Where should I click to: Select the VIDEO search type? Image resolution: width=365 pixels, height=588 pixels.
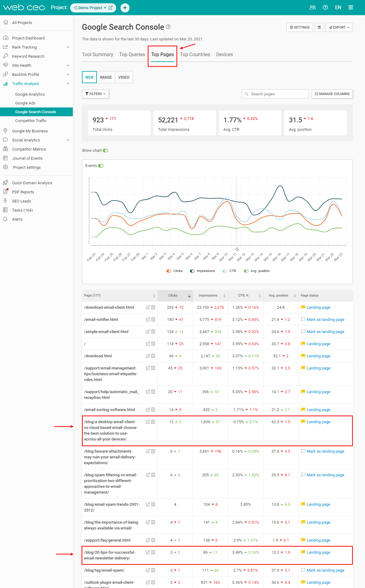[x=124, y=77]
